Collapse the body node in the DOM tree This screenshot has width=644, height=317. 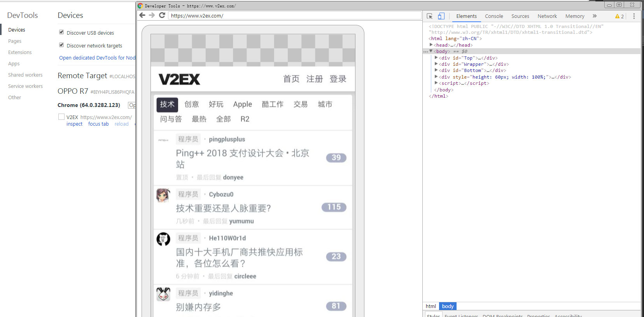[431, 51]
